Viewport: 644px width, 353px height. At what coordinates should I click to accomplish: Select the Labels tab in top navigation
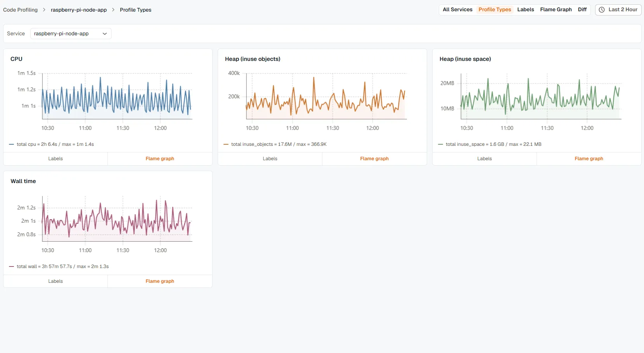tap(525, 10)
